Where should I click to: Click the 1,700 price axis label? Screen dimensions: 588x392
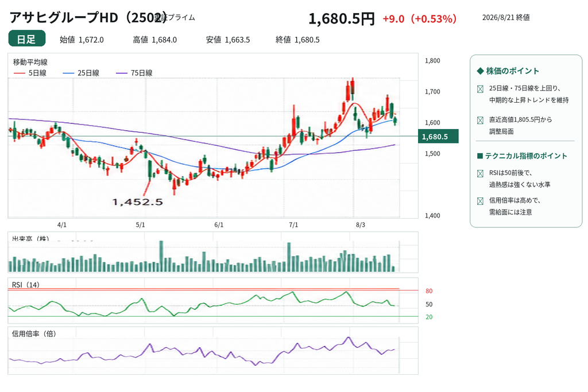coord(432,91)
